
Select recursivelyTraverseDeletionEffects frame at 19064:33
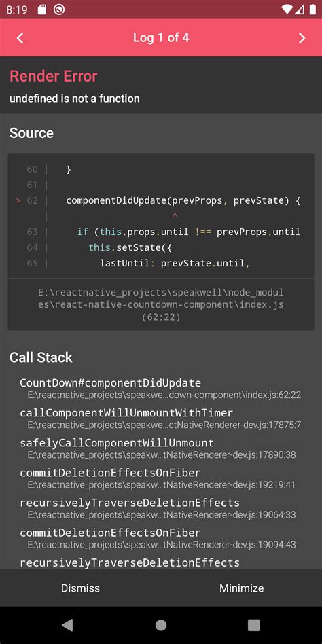(x=161, y=508)
